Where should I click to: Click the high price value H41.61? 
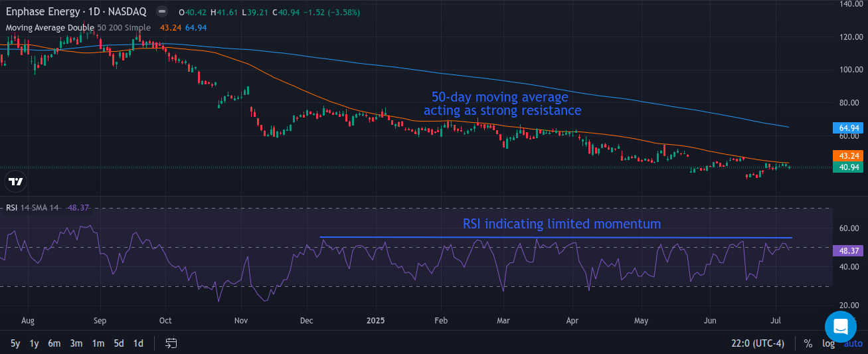point(223,12)
